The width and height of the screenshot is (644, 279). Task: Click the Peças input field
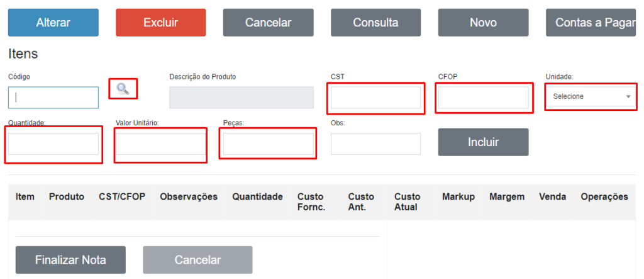[x=268, y=144]
